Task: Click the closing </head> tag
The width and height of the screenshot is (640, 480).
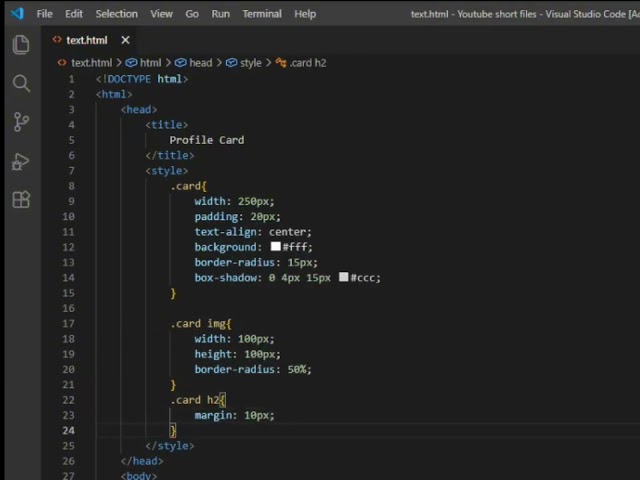Action: [142, 461]
